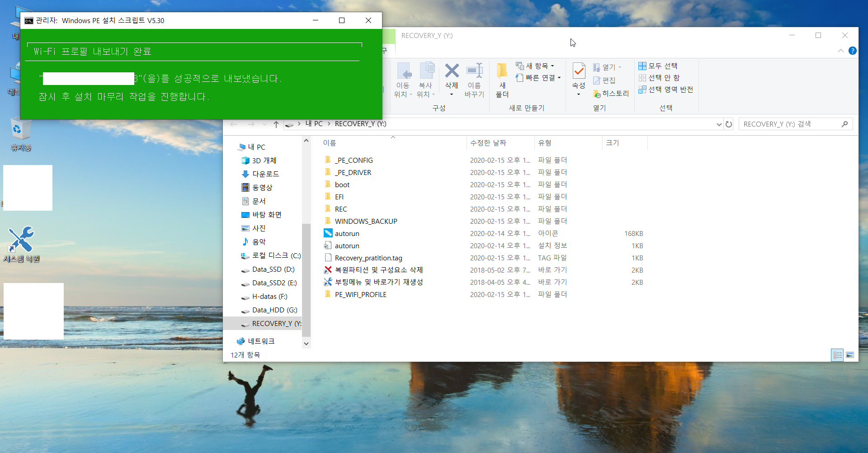Create a New folder (새 폴더) from ribbon
Viewport: 868px width, 453px height.
pos(502,80)
